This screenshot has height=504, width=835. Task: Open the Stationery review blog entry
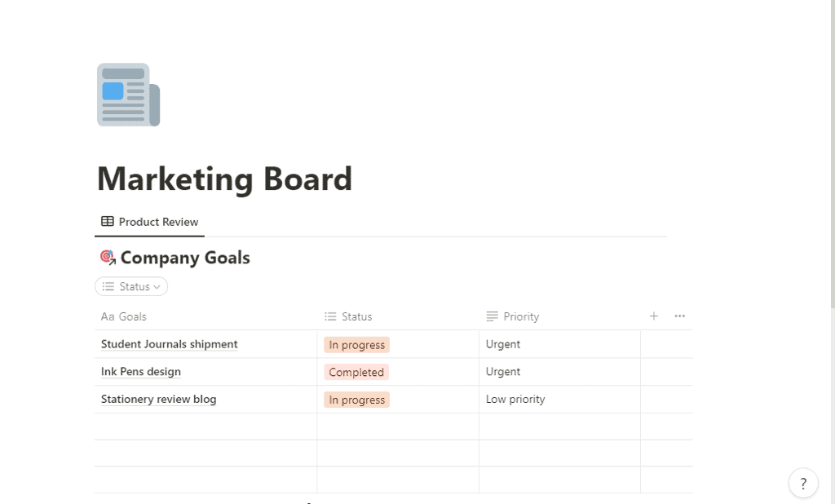158,400
